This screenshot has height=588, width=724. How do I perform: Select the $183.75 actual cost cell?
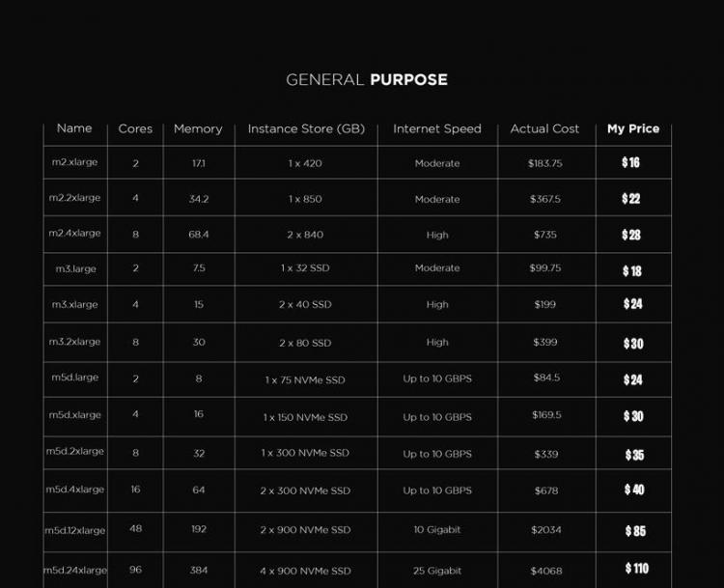(x=545, y=164)
